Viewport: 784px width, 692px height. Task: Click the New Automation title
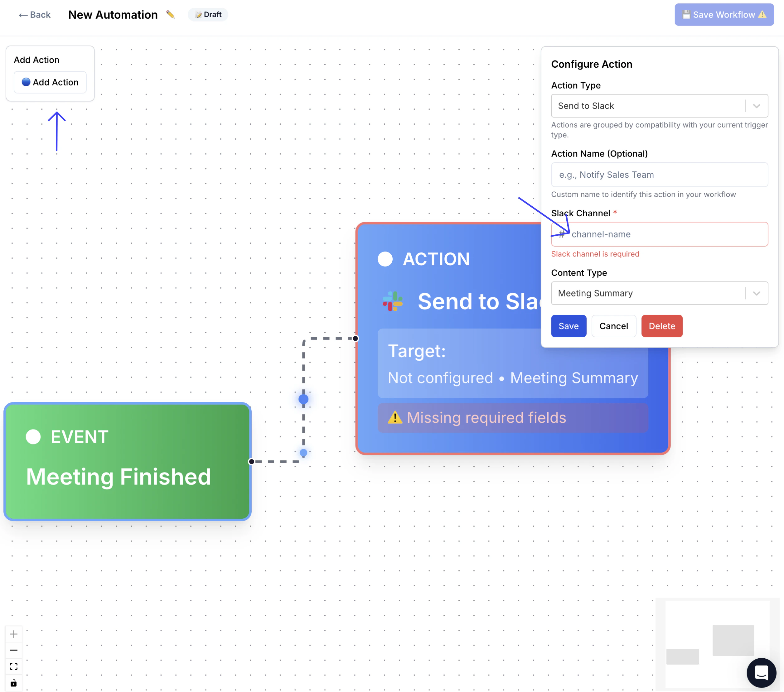pos(113,15)
